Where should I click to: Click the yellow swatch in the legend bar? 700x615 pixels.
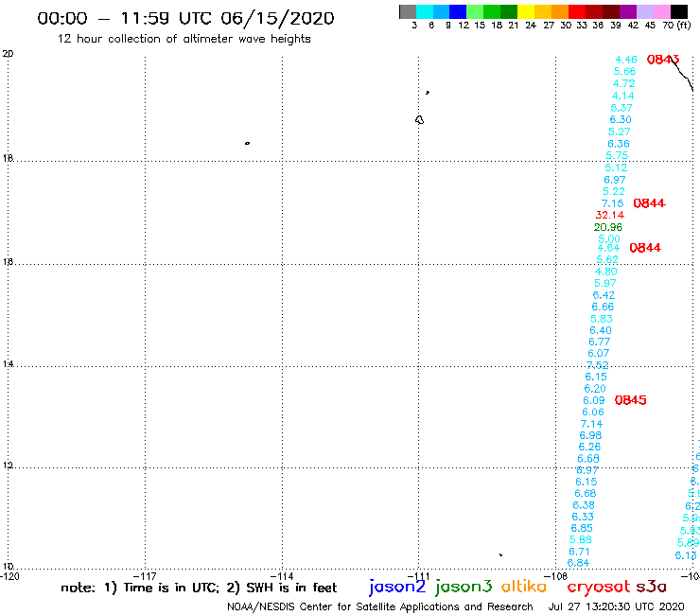click(x=526, y=11)
